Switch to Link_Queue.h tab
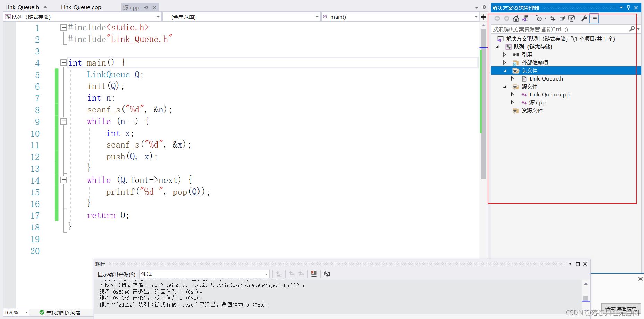This screenshot has width=644, height=319. [x=22, y=7]
